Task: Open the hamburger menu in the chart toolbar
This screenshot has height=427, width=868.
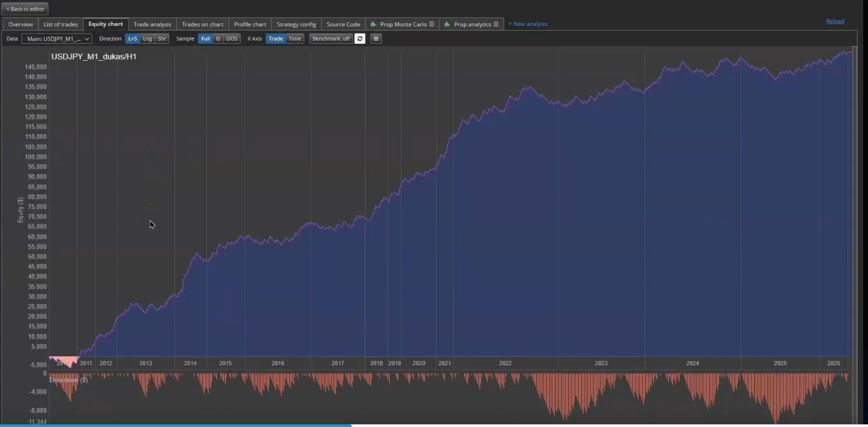Action: (x=376, y=39)
